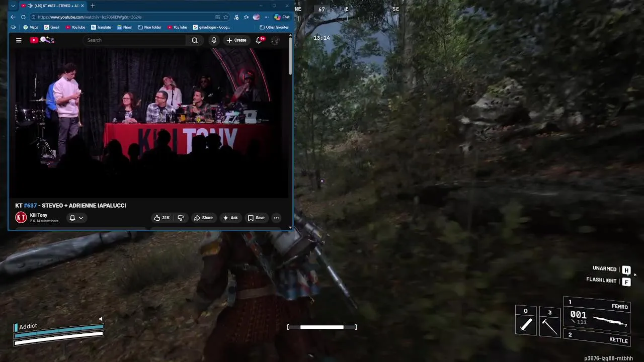Click the Ask button under video
This screenshot has width=644, height=362.
[x=230, y=218]
